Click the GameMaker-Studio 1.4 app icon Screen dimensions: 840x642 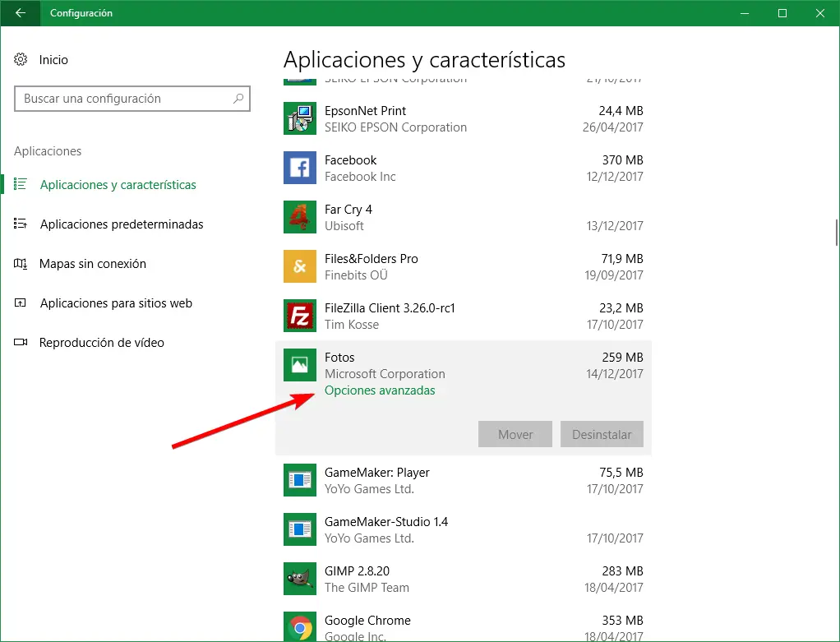(300, 529)
